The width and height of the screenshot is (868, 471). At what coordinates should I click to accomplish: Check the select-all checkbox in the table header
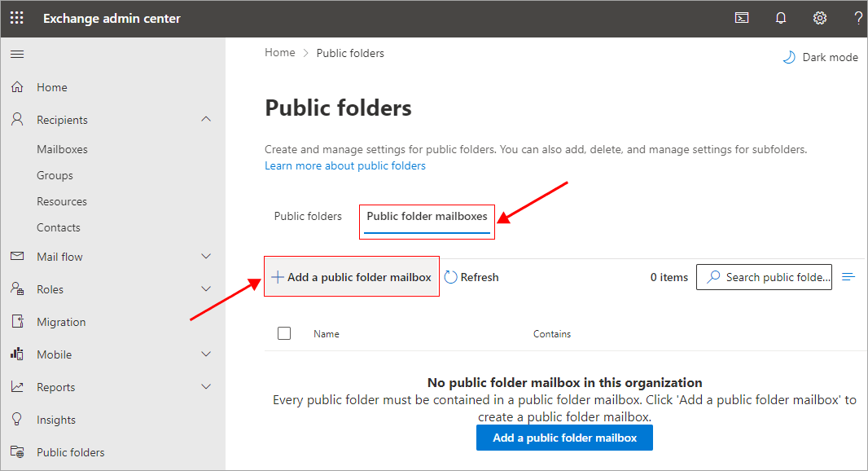click(283, 332)
